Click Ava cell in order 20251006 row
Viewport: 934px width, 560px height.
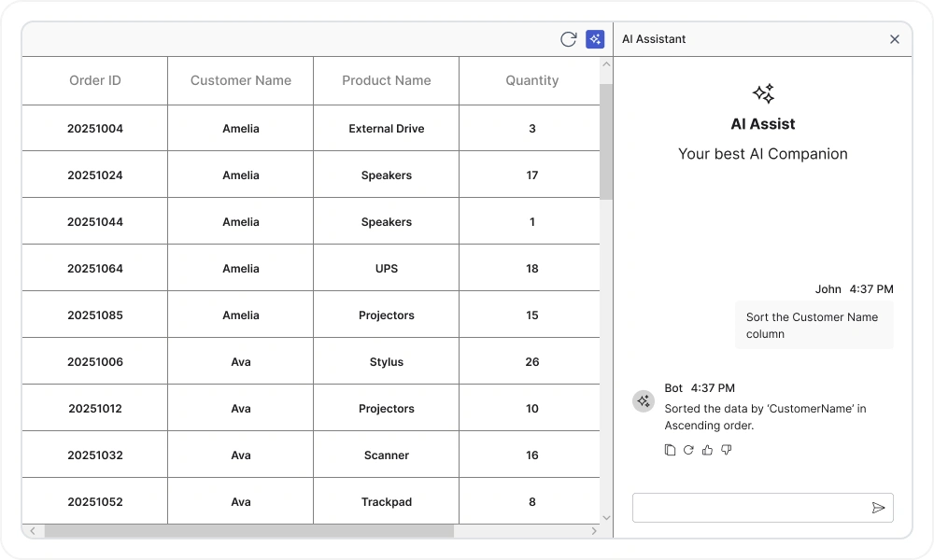(x=241, y=362)
